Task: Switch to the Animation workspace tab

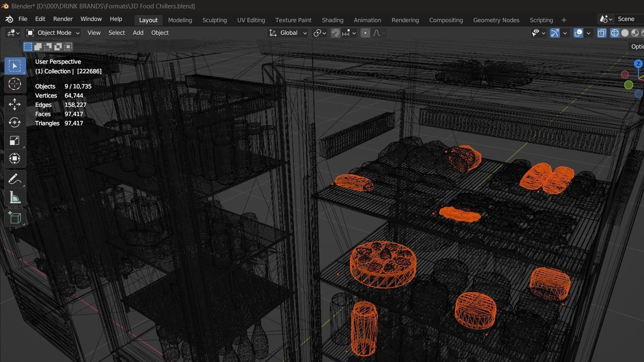Action: pos(367,20)
